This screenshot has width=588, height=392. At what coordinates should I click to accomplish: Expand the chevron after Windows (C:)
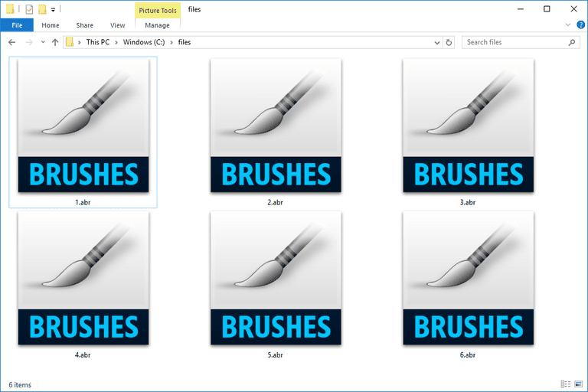coord(171,42)
